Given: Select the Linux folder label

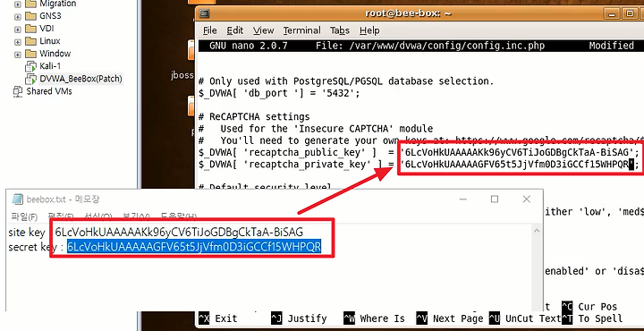Looking at the screenshot, I should (50, 41).
